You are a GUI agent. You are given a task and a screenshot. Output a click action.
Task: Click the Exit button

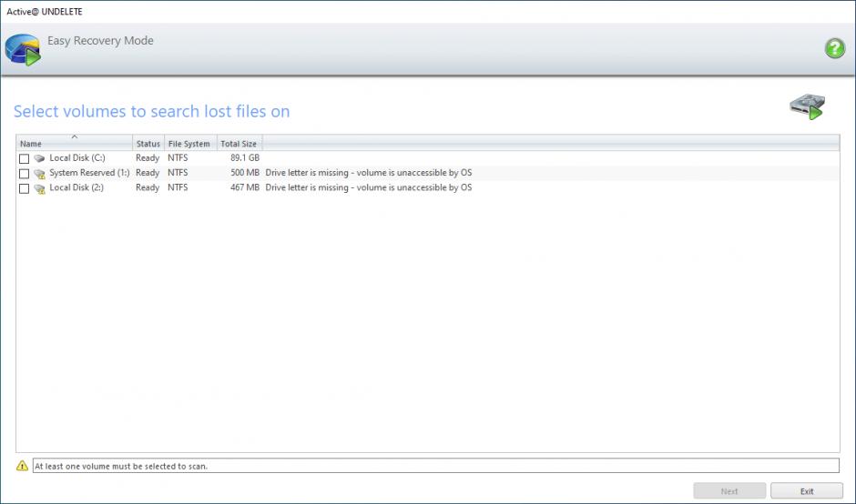click(807, 491)
